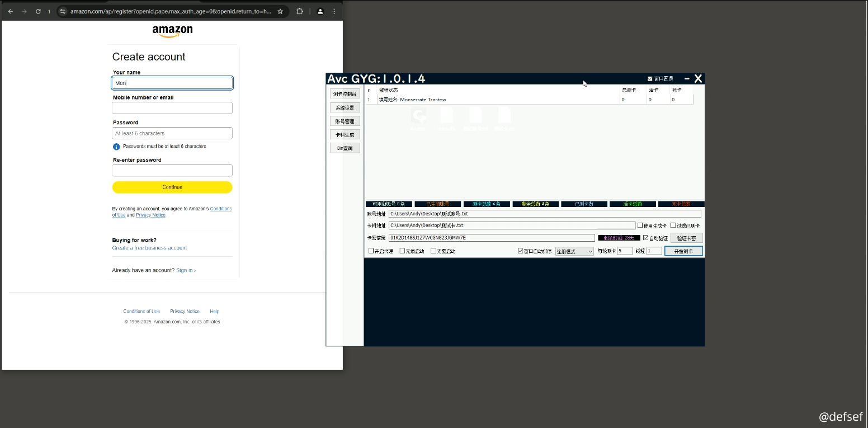Focus the Mobile number or email field
This screenshot has height=428, width=868.
pyautogui.click(x=172, y=108)
